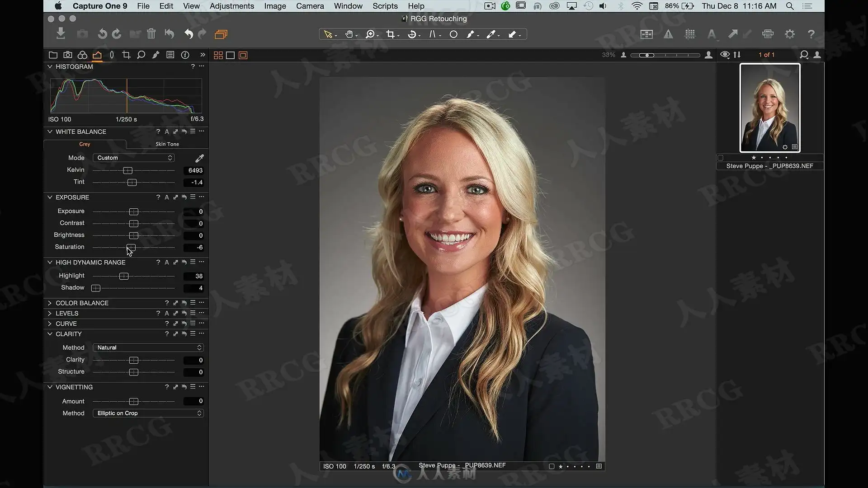Toggle the eye visibility icon above browser
Image resolution: width=868 pixels, height=488 pixels.
click(725, 55)
